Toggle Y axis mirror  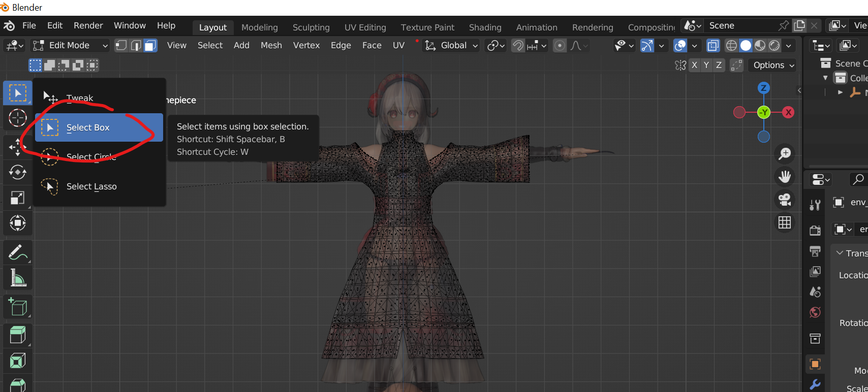(706, 65)
